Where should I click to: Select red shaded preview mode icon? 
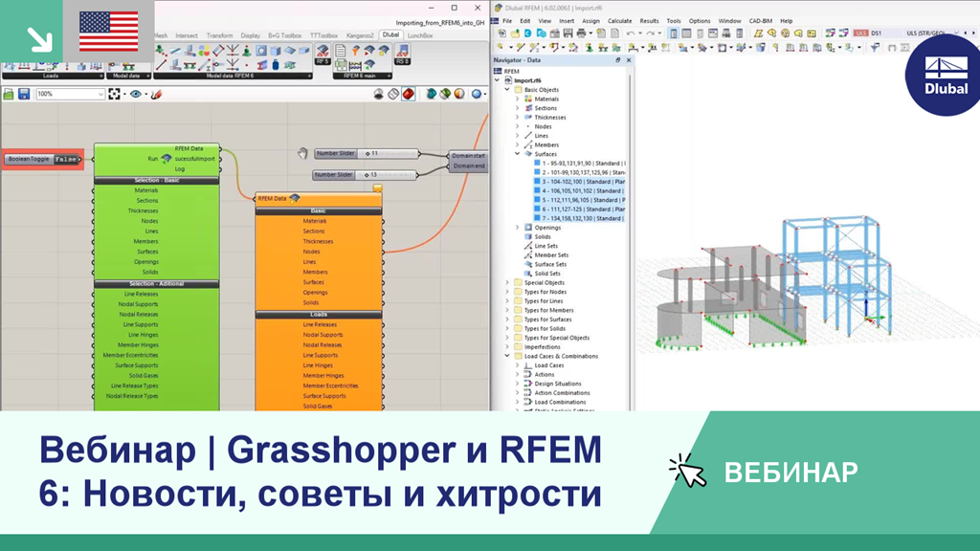[x=408, y=94]
